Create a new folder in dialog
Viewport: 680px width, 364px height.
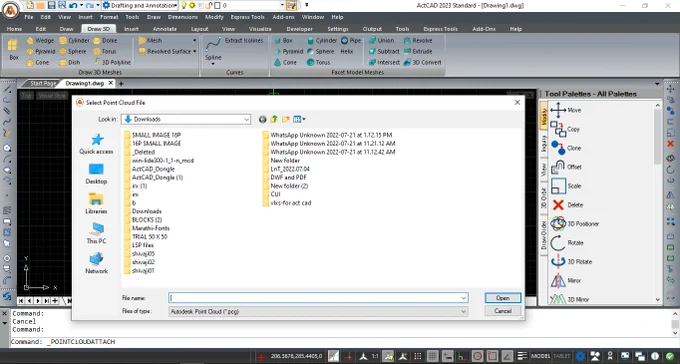tap(285, 119)
